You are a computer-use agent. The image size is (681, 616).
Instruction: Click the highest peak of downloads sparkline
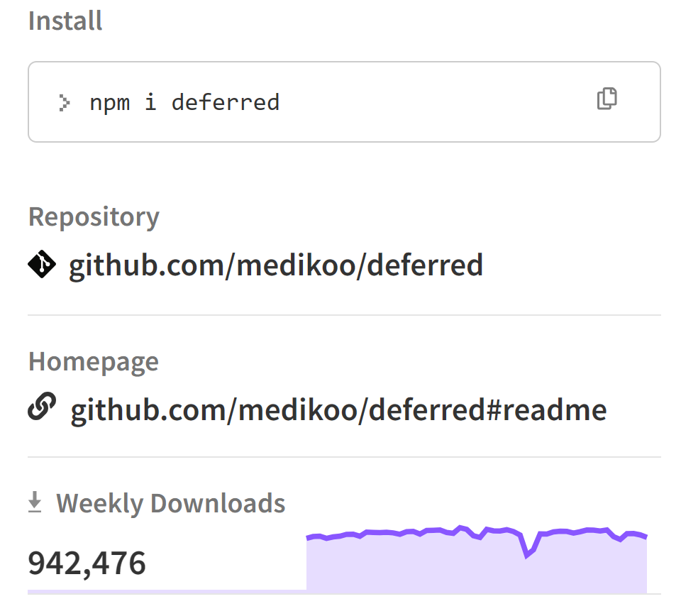[x=461, y=528]
